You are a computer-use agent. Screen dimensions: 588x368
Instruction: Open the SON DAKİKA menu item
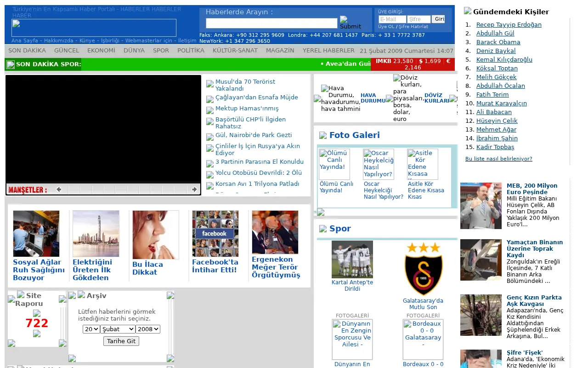pyautogui.click(x=27, y=51)
